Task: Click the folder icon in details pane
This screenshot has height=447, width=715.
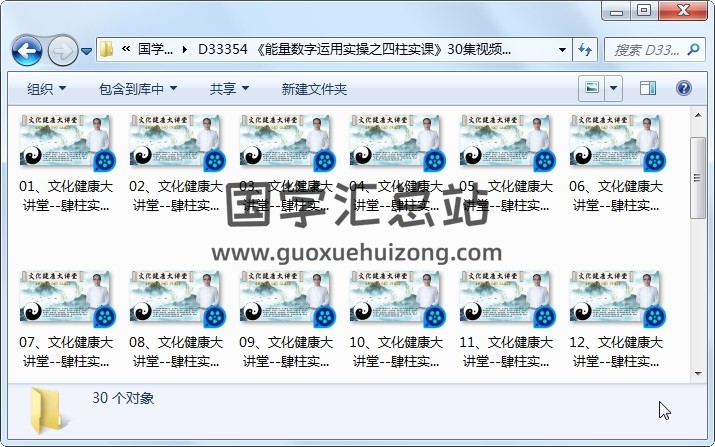Action: 47,410
